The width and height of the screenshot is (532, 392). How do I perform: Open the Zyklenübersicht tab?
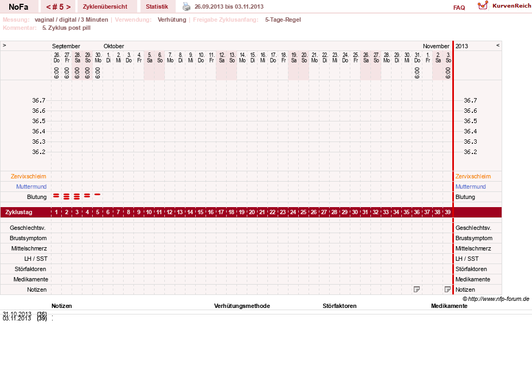click(x=105, y=7)
